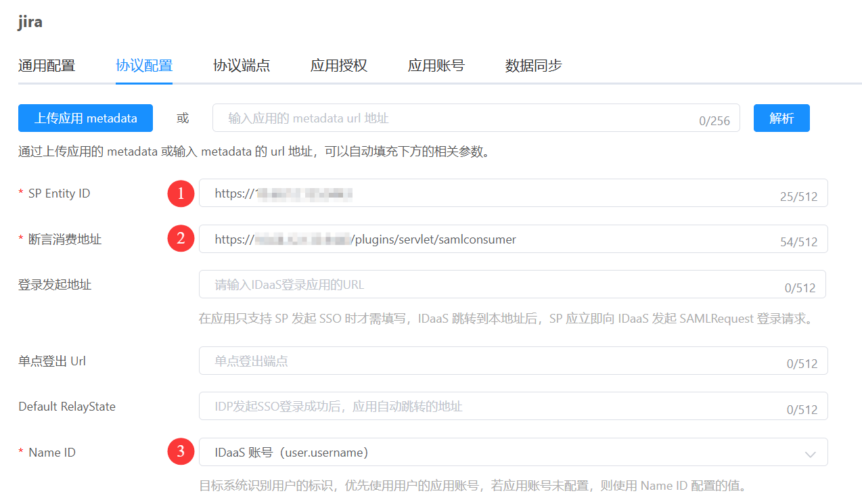The height and width of the screenshot is (504, 862).
Task: Select the 协议配置 tab
Action: (144, 66)
